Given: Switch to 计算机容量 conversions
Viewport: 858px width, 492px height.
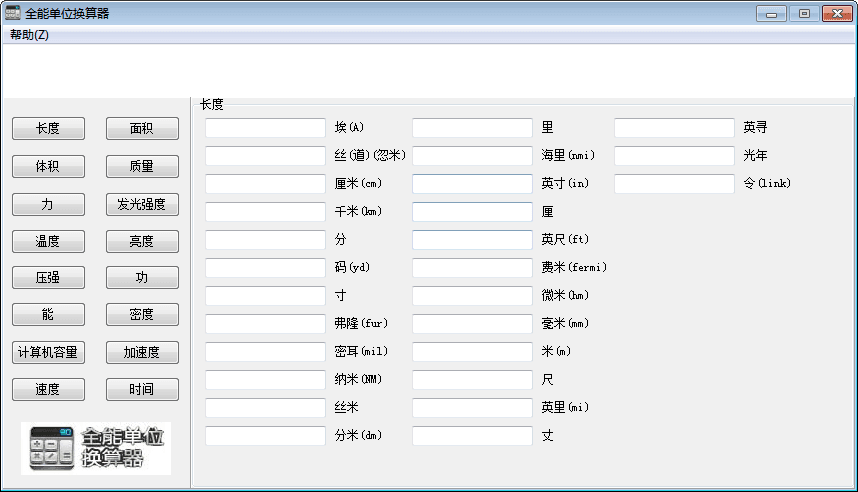Looking at the screenshot, I should 48,353.
